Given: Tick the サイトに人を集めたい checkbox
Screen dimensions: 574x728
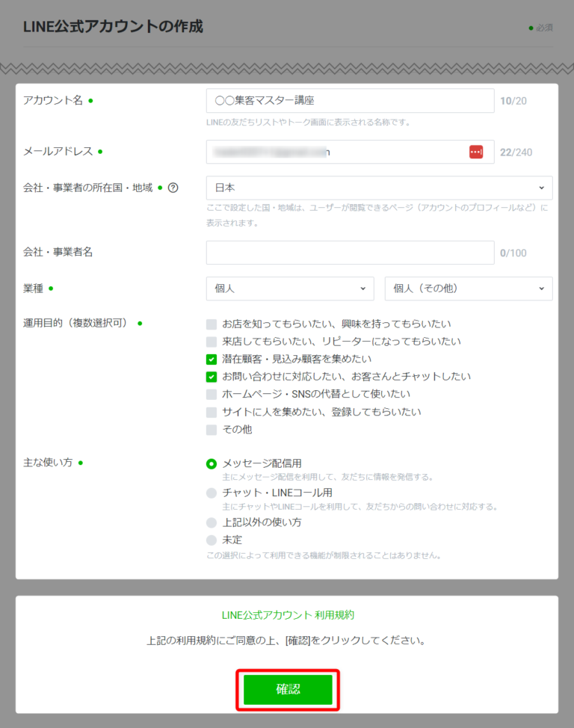Looking at the screenshot, I should (x=212, y=412).
